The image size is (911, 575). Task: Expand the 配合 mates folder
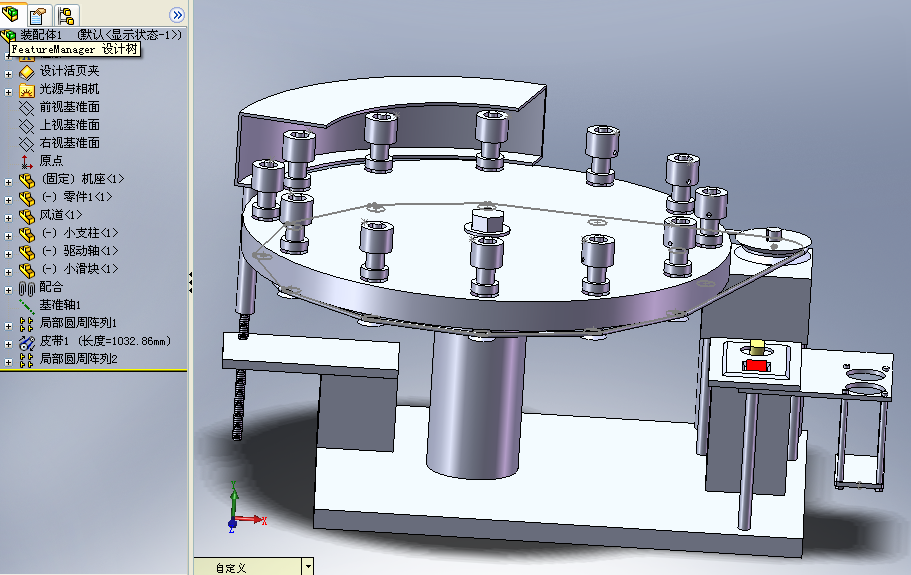pyautogui.click(x=8, y=290)
